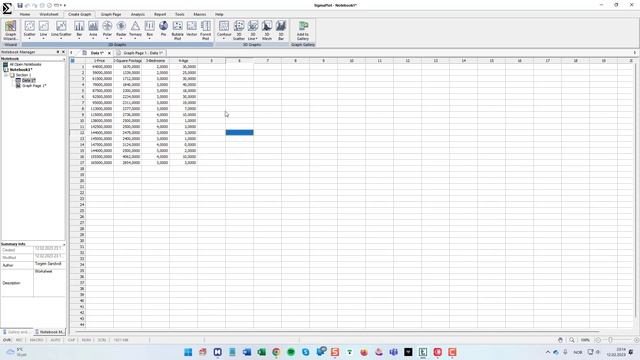Open the Worksheet ribbon tab
The image size is (640, 360).
[x=49, y=14]
